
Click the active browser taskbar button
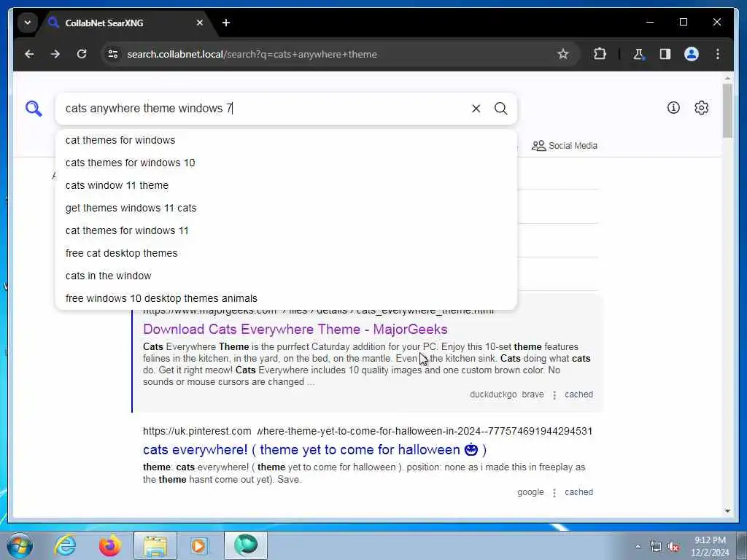point(246,545)
